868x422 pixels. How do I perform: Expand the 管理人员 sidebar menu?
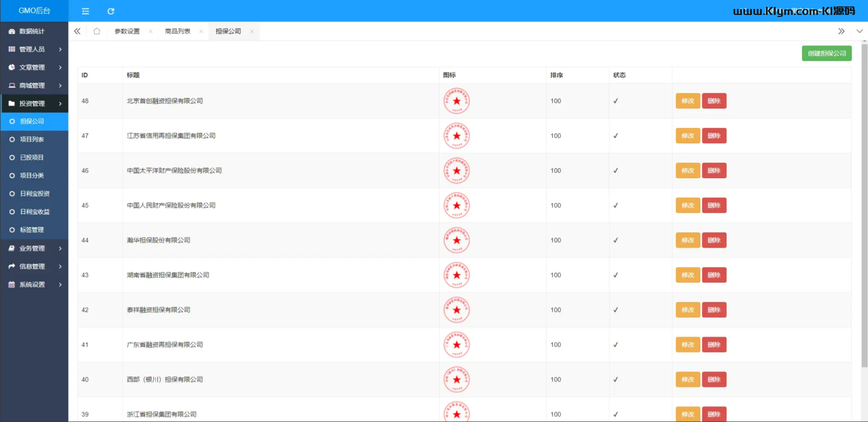pyautogui.click(x=34, y=49)
